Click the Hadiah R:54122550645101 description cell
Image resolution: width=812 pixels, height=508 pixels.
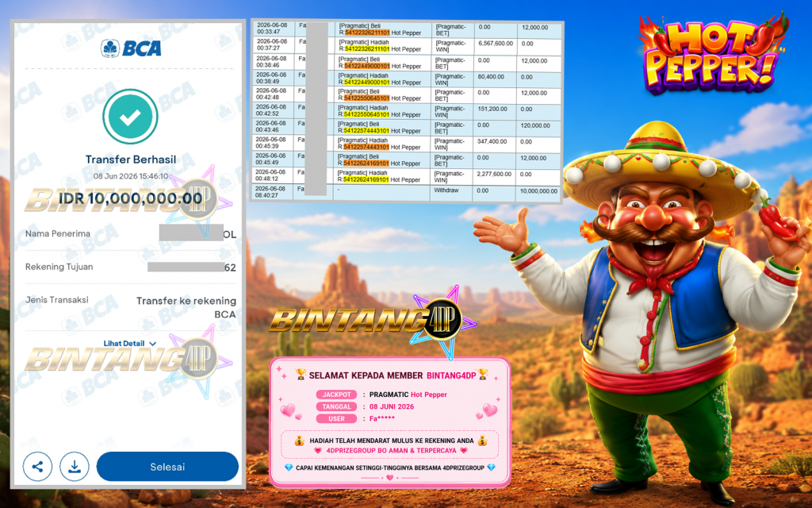coord(381,111)
